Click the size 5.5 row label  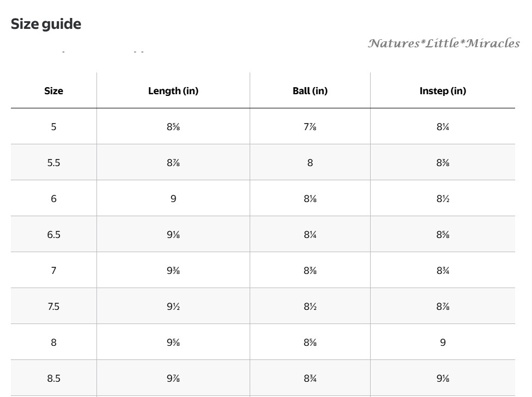point(53,163)
